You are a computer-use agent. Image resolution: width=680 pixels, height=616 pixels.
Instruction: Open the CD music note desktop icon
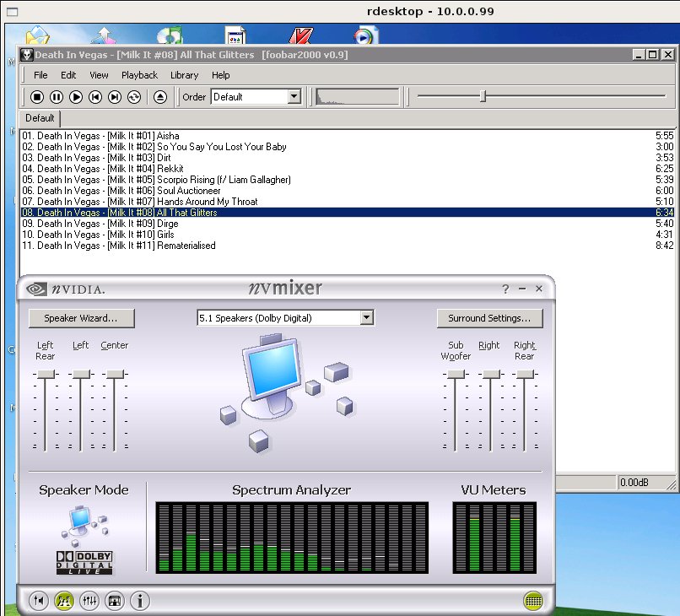170,35
